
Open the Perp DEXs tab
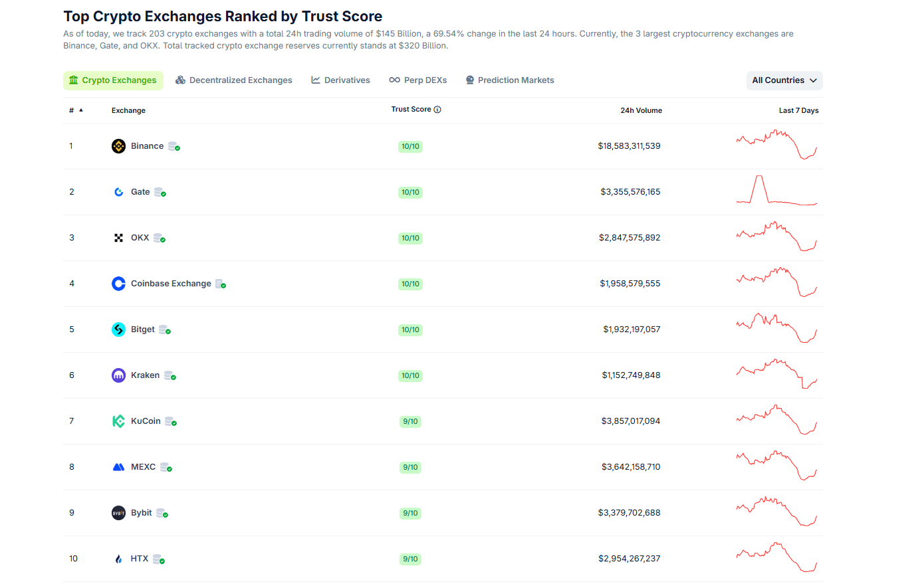tap(418, 80)
